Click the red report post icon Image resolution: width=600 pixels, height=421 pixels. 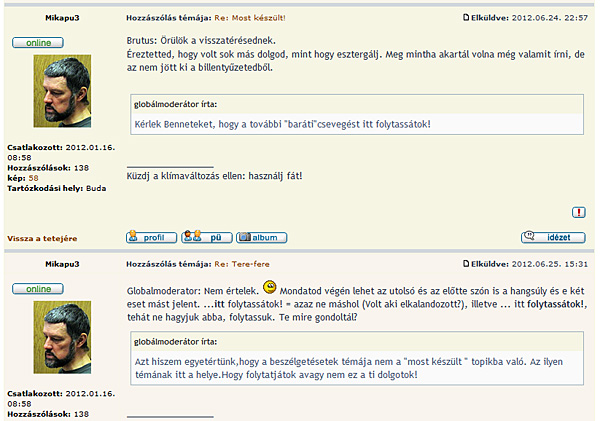click(x=579, y=212)
